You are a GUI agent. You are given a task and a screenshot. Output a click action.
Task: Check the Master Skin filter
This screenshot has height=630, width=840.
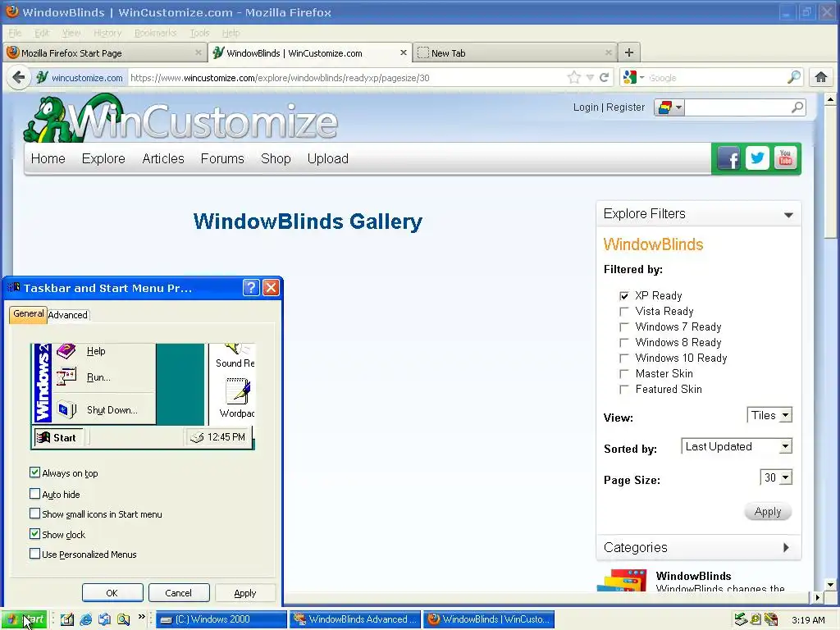624,373
